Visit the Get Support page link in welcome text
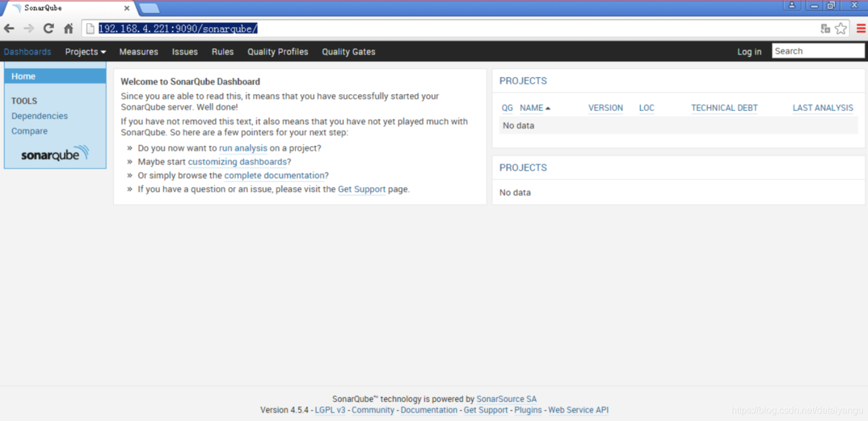This screenshot has width=868, height=421. (x=362, y=189)
